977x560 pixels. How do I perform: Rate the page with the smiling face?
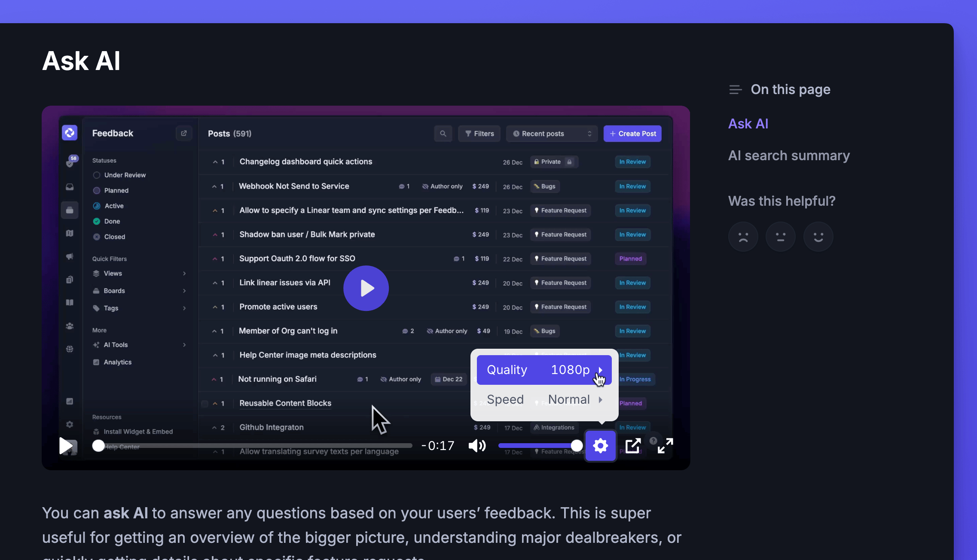818,237
